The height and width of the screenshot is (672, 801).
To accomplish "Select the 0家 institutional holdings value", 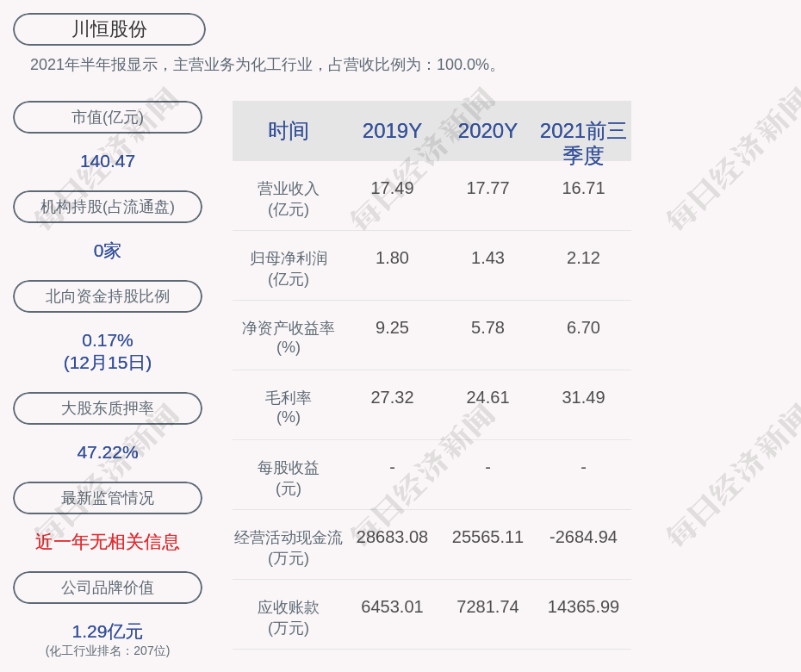I will (x=108, y=251).
